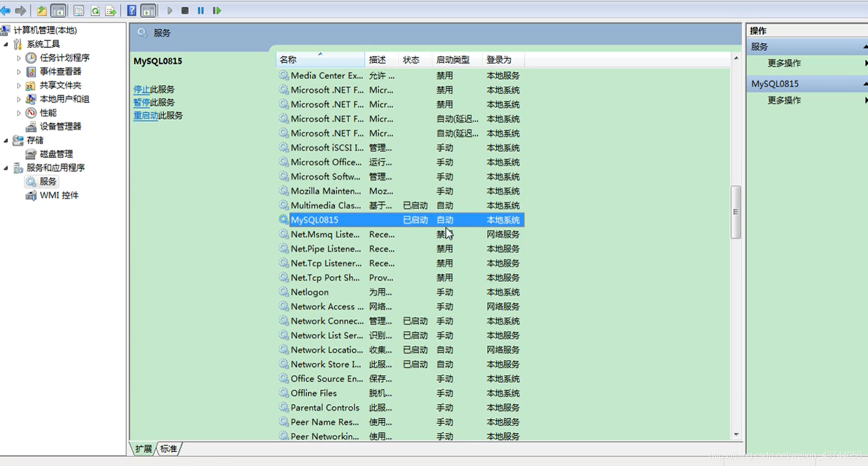Click the Refresh toolbar icon
Screen dimensions: 868x466
click(x=95, y=11)
